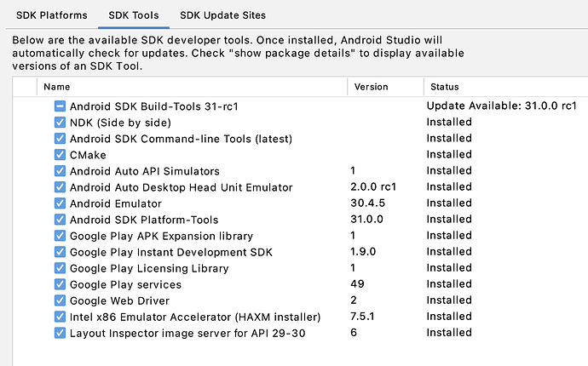Select the 'Google Web Driver' row name

[119, 300]
